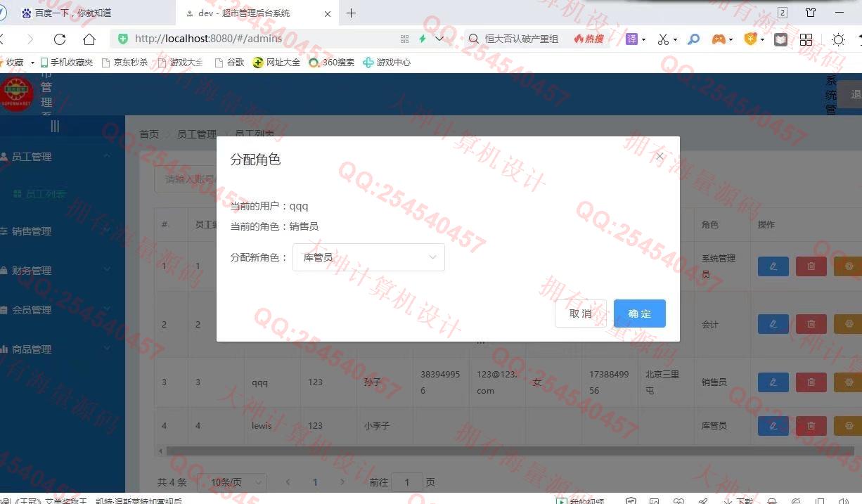
Task: Click the 我的视频 status bar item
Action: point(581,501)
